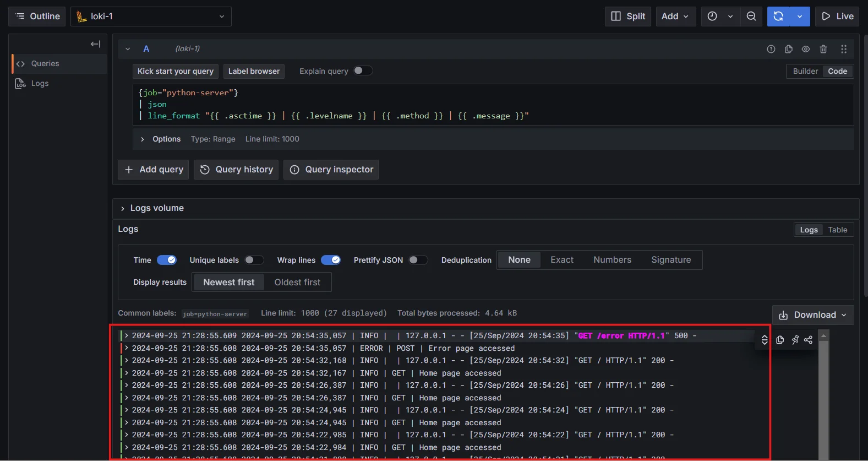Screen dimensions: 868x461
Task: Open the Outline panel
Action: (37, 17)
